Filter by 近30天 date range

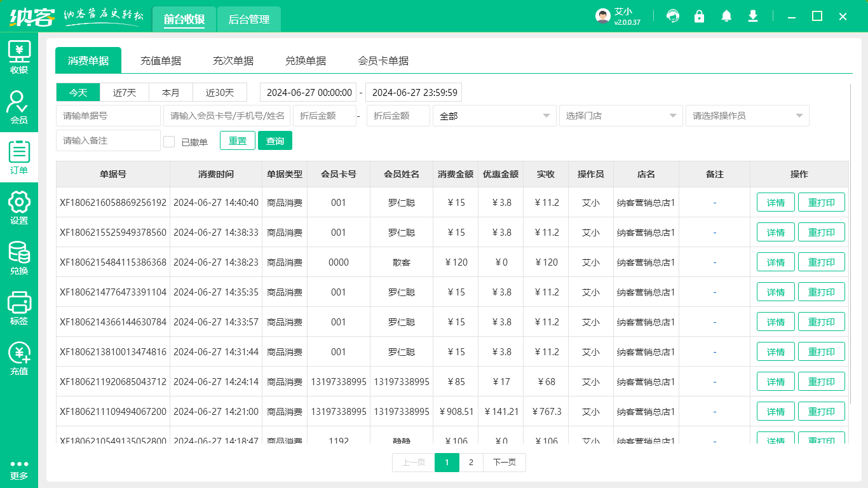220,92
